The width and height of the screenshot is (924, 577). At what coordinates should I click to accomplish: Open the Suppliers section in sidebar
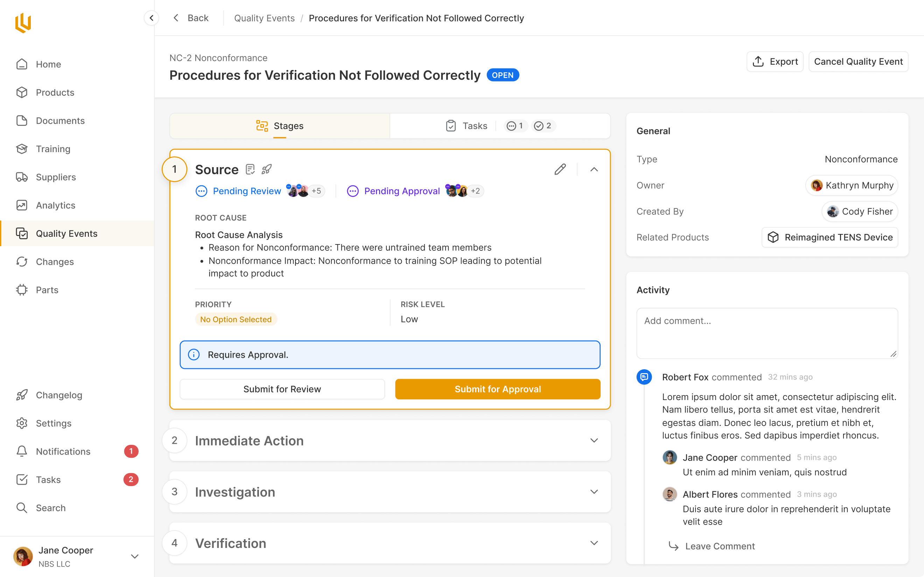coord(56,177)
